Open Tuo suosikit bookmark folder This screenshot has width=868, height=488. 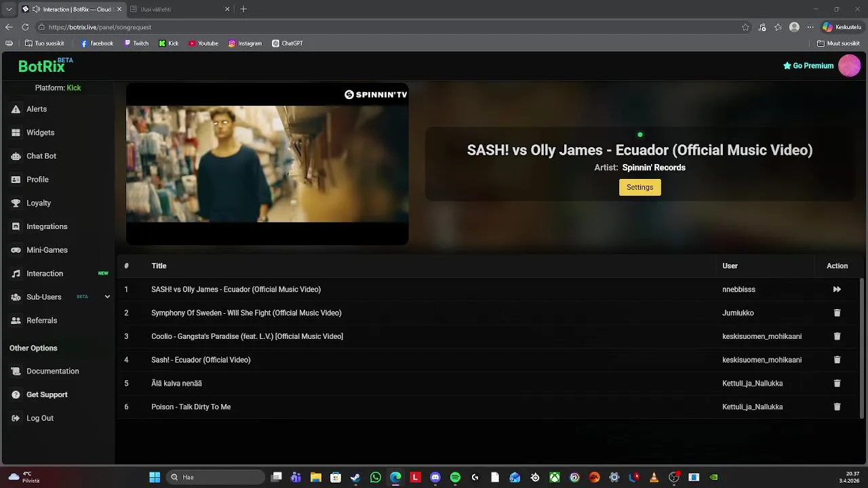(44, 43)
